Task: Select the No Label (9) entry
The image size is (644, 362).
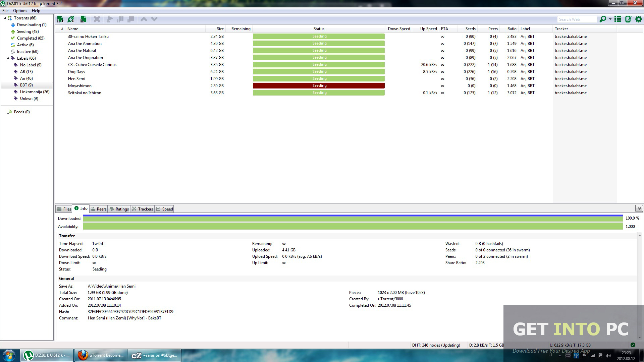Action: 31,65
